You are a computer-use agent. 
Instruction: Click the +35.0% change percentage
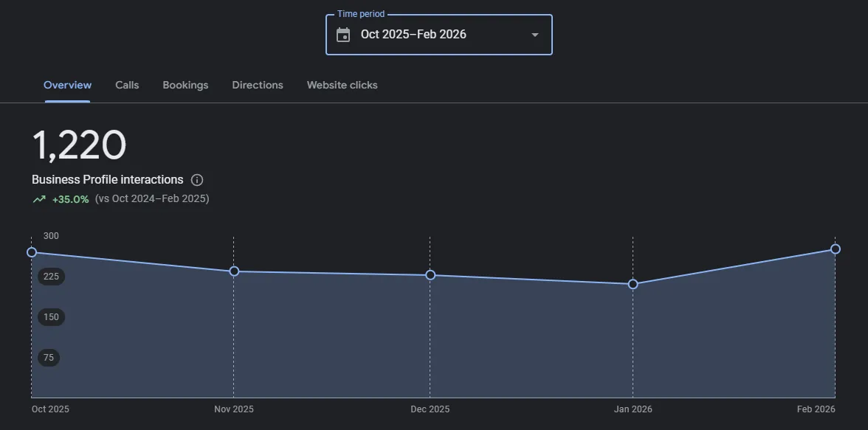[70, 199]
